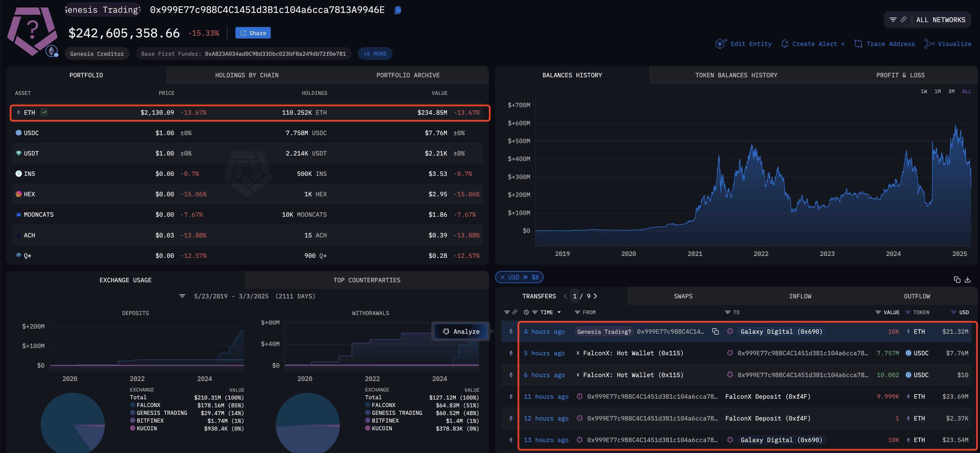Expand the TIME sort dropdown arrow
980x453 pixels.
[559, 312]
